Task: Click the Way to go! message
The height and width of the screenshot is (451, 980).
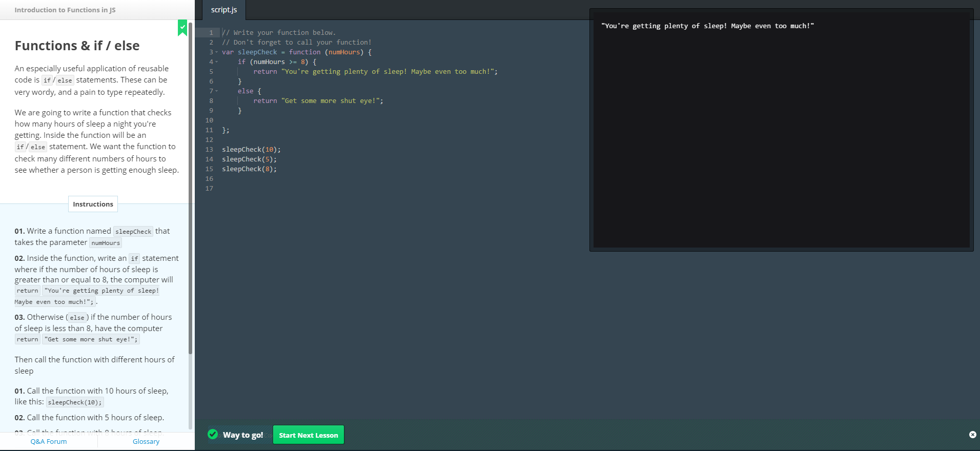Action: tap(243, 435)
